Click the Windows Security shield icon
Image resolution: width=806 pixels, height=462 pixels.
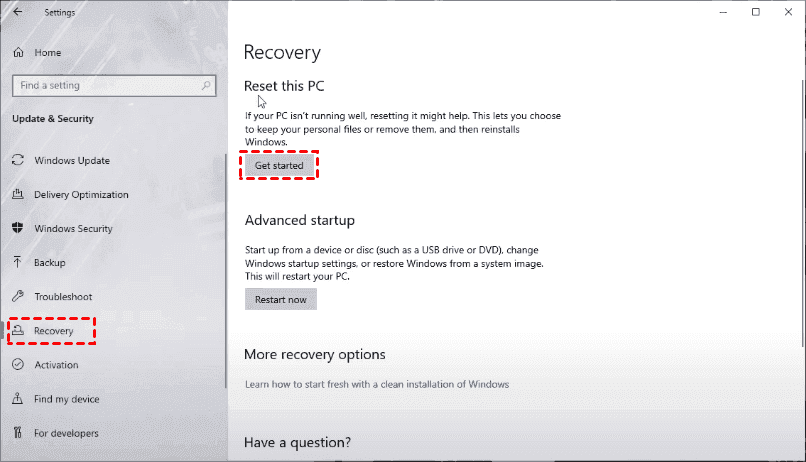17,229
